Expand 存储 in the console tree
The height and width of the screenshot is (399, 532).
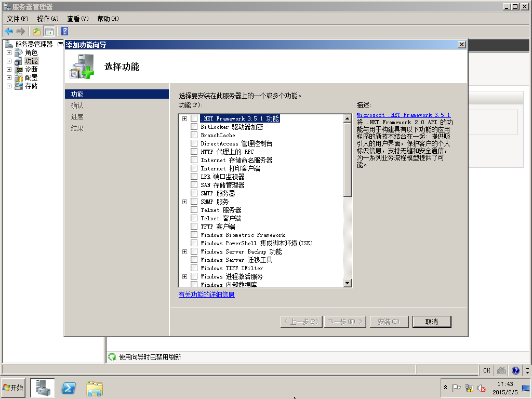tap(9, 86)
